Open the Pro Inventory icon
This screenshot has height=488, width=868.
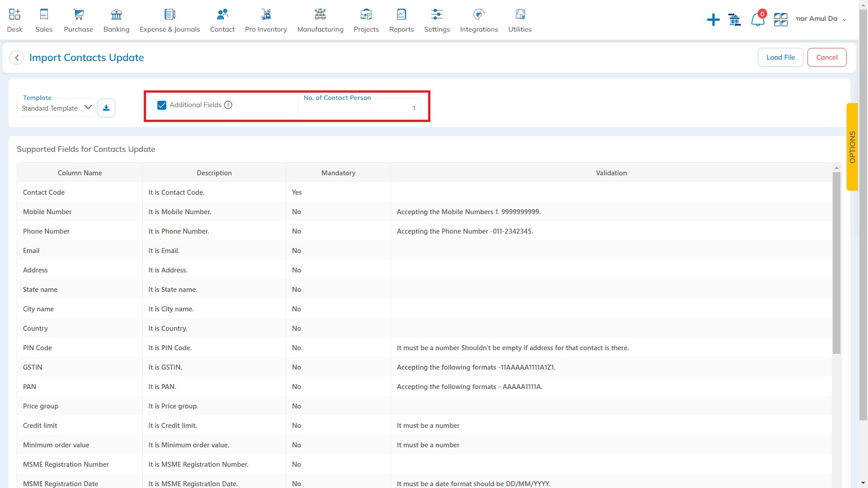[x=266, y=14]
